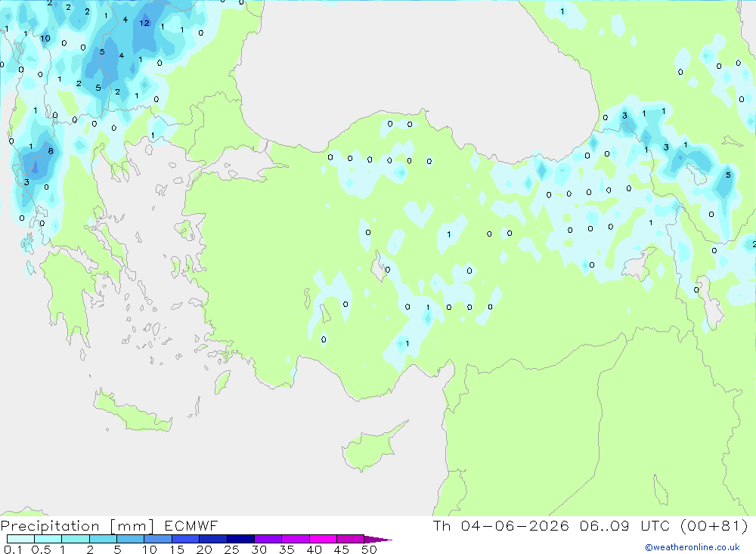
Task: Click the 0.1–0.5 mm legend color swatch
Action: (20, 539)
